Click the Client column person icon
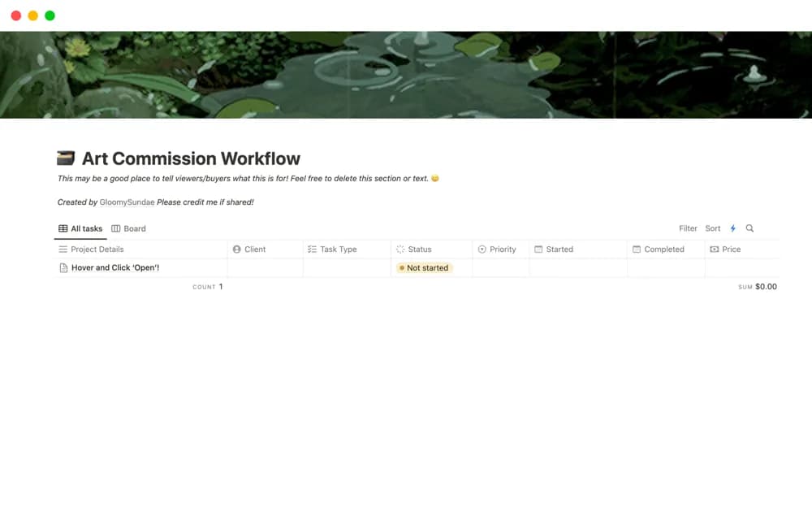This screenshot has width=812, height=508. 236,250
